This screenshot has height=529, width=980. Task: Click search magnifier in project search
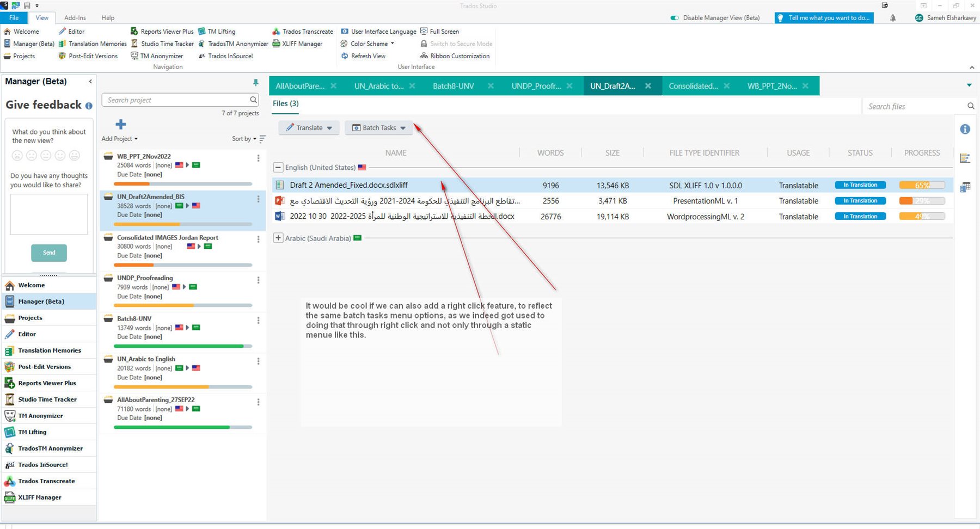253,100
